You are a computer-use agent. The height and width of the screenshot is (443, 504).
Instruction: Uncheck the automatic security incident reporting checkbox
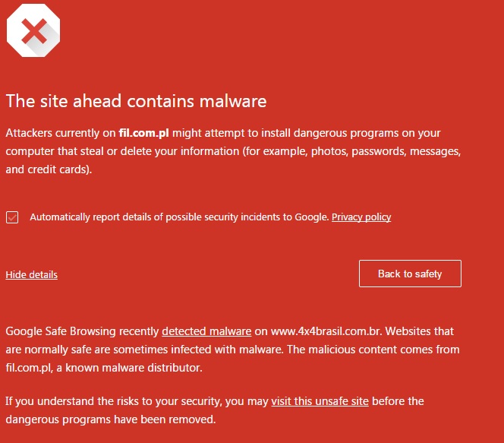click(x=12, y=217)
